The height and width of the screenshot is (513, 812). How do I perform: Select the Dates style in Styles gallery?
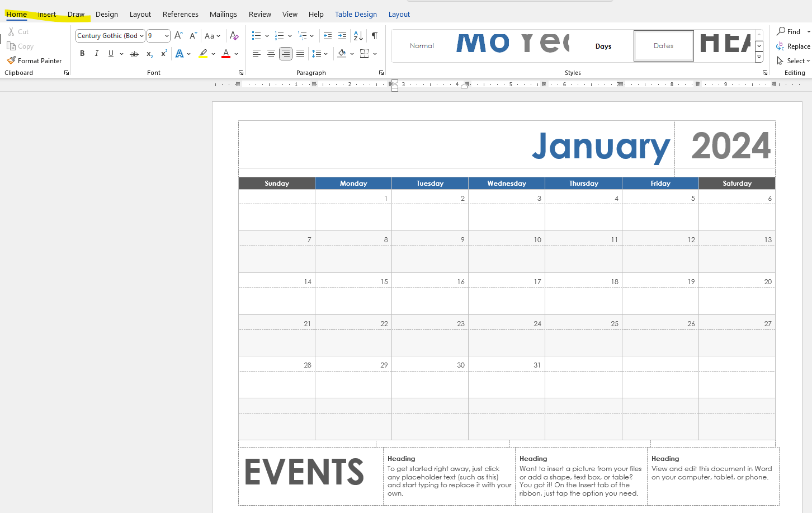[663, 46]
